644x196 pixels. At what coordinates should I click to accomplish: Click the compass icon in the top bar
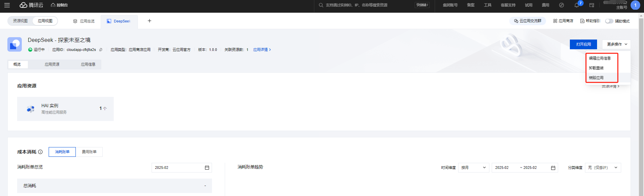pos(561,5)
